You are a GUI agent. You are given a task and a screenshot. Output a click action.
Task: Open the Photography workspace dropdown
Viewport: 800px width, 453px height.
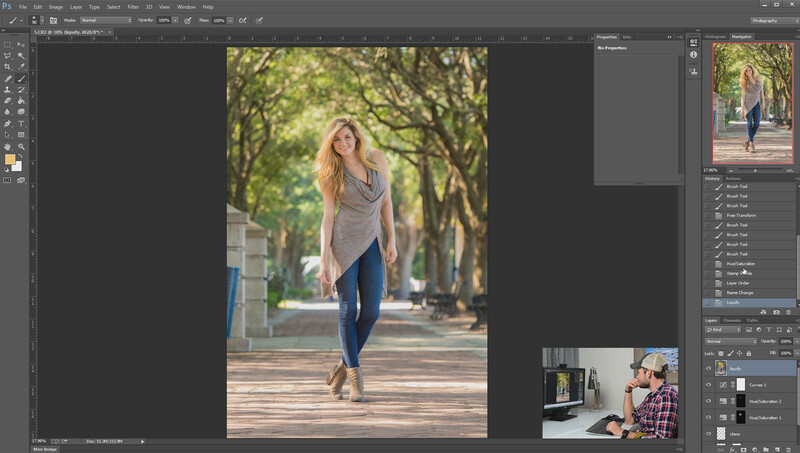[x=775, y=20]
